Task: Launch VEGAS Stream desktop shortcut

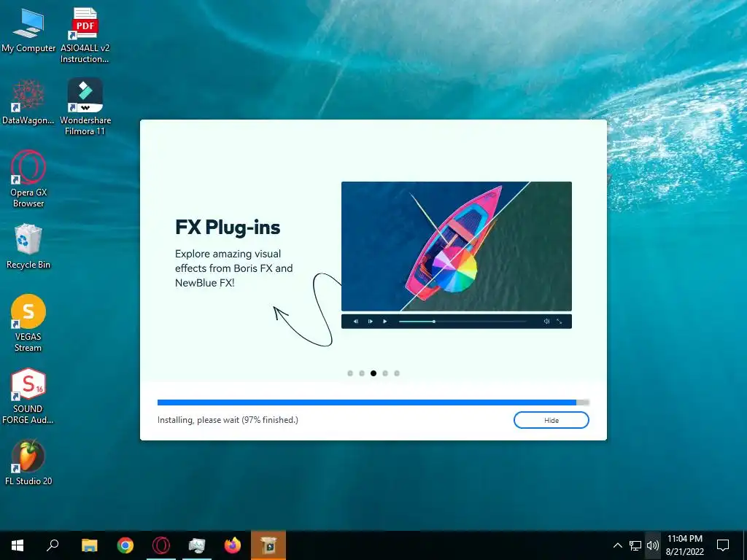Action: (x=28, y=323)
